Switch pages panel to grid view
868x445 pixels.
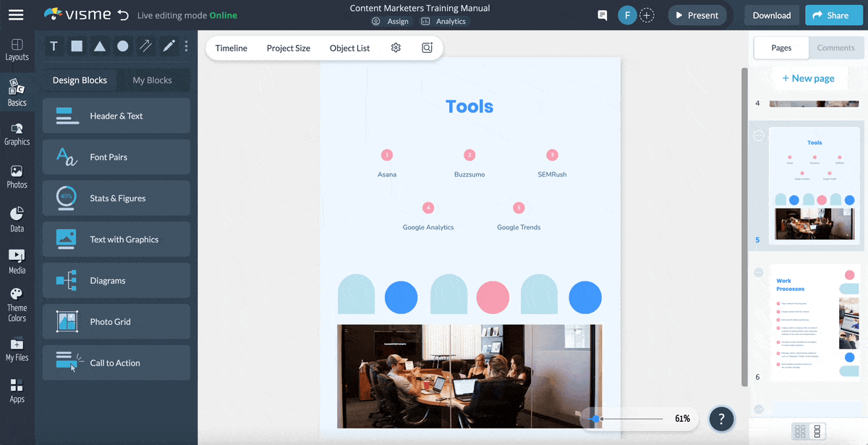pos(800,431)
